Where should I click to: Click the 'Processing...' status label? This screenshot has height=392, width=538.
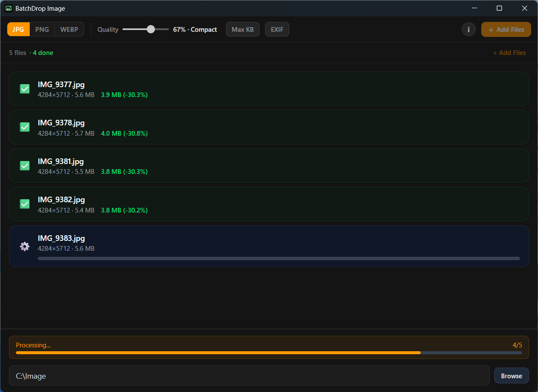(x=33, y=345)
